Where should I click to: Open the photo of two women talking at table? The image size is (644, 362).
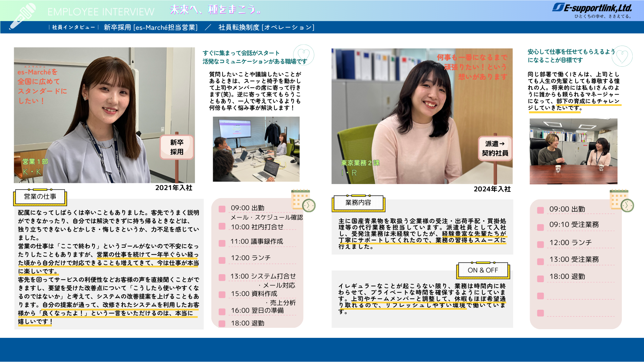click(574, 151)
